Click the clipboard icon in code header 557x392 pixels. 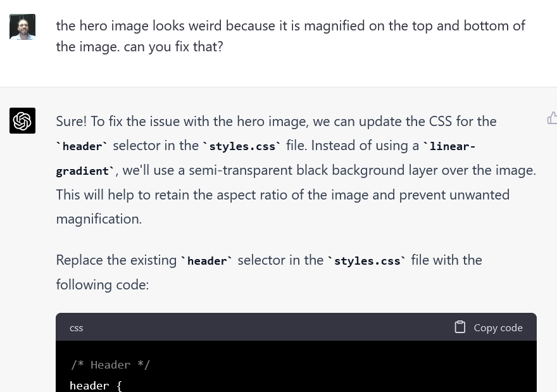(460, 327)
